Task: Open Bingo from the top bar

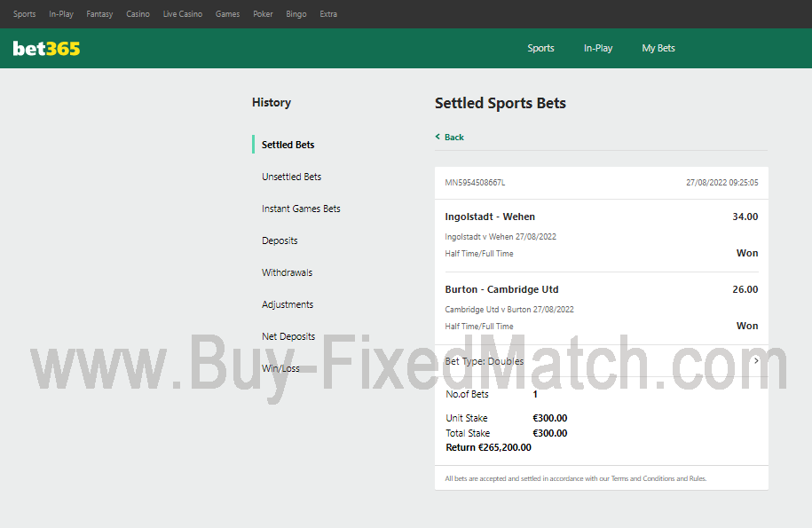Action: 296,14
